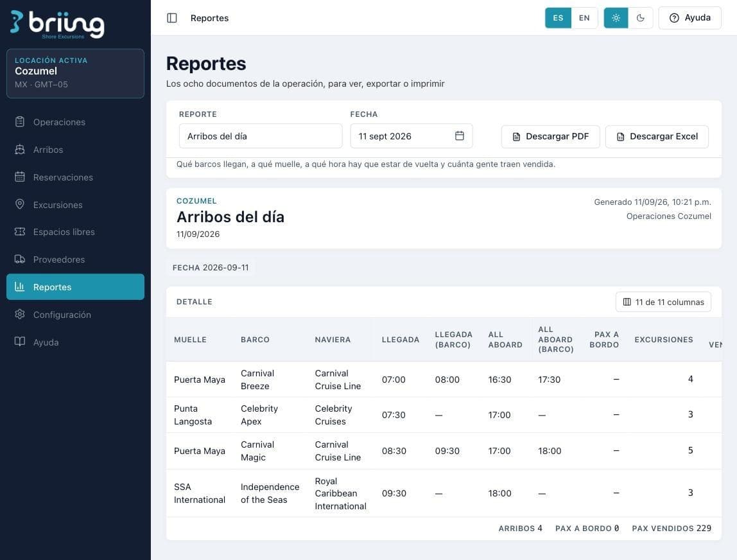This screenshot has width=737, height=560.
Task: Select Reportes in the sidebar
Action: 75,287
